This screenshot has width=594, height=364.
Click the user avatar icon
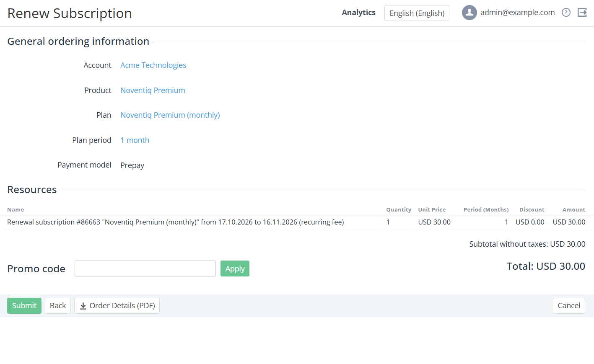[469, 13]
